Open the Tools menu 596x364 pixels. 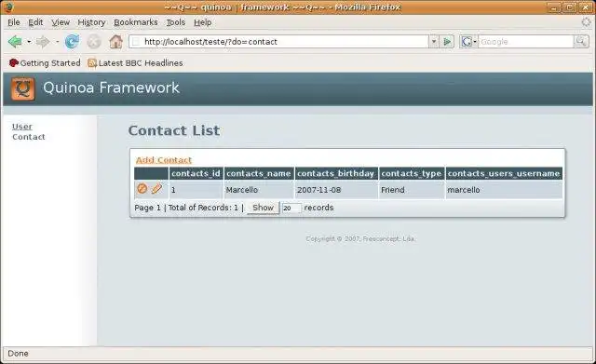(x=176, y=22)
